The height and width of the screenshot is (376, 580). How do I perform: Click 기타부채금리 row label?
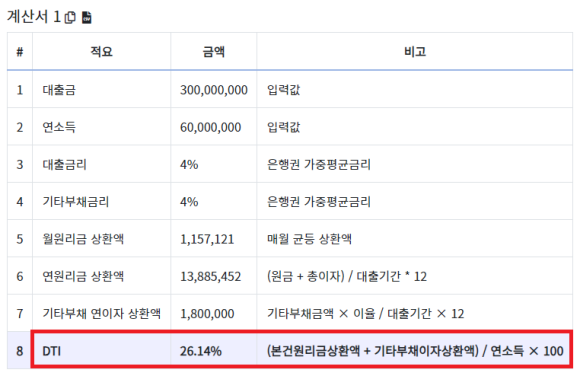click(x=76, y=202)
